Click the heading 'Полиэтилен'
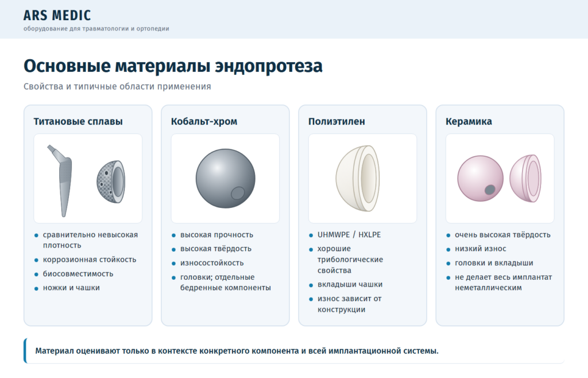588x378 pixels. (x=336, y=122)
